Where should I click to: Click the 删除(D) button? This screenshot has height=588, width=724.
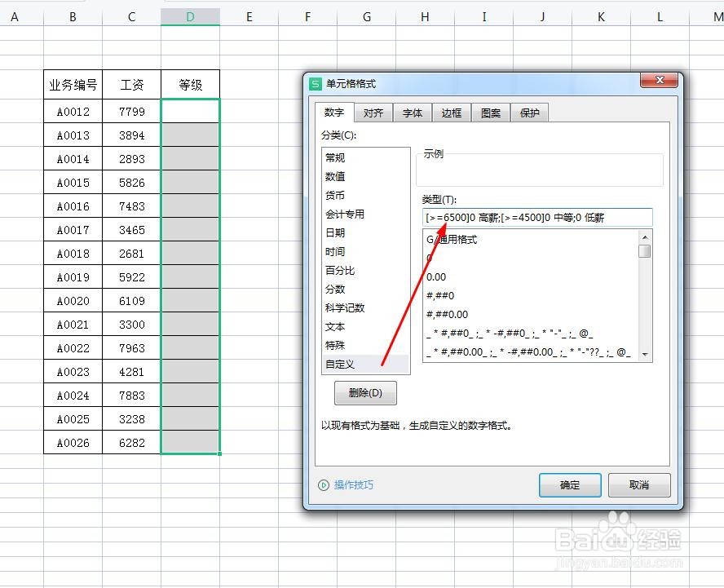tap(365, 392)
